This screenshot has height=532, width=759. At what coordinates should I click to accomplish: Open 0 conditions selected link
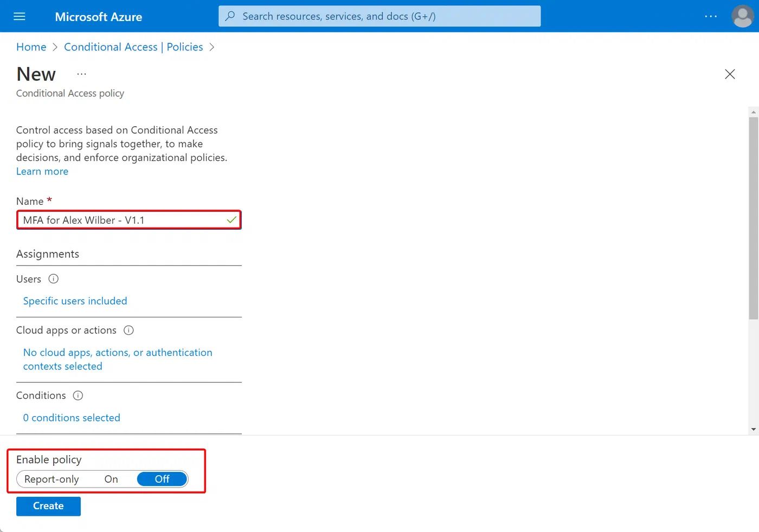[x=72, y=418]
